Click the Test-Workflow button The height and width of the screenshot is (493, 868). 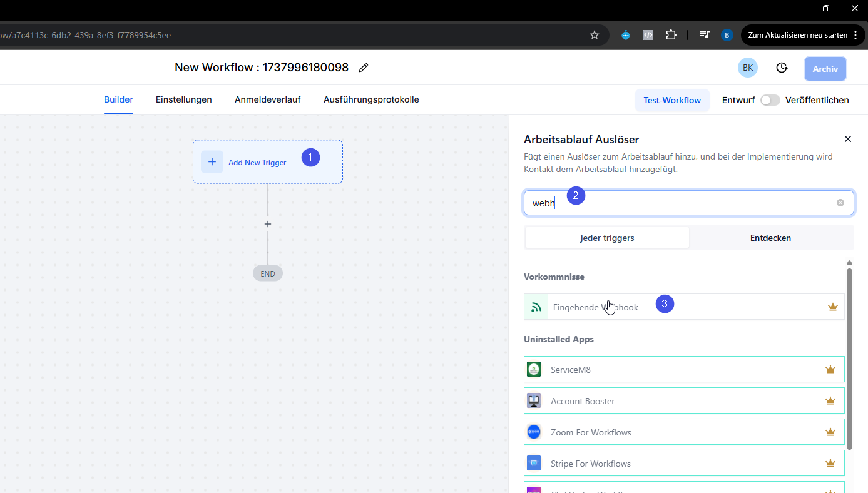click(x=672, y=100)
